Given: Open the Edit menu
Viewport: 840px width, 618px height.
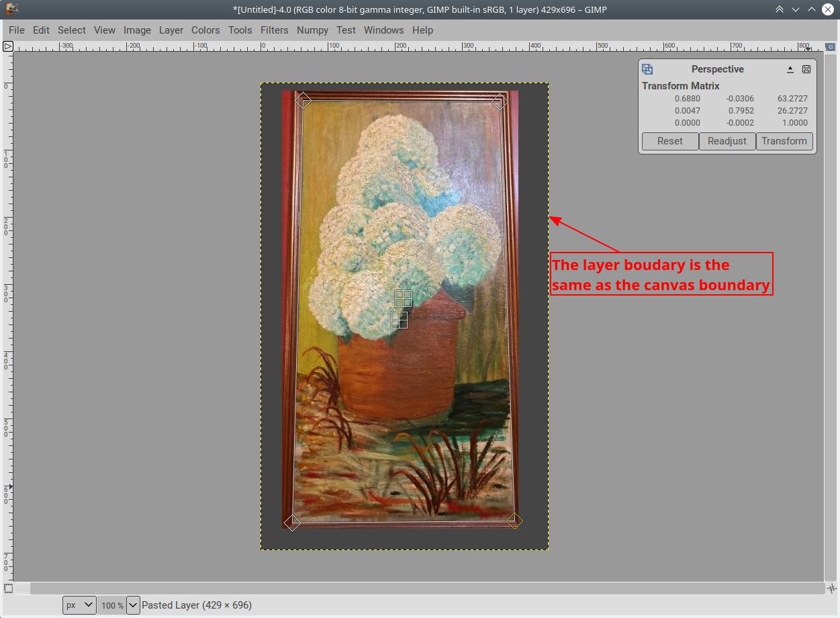Looking at the screenshot, I should [41, 30].
